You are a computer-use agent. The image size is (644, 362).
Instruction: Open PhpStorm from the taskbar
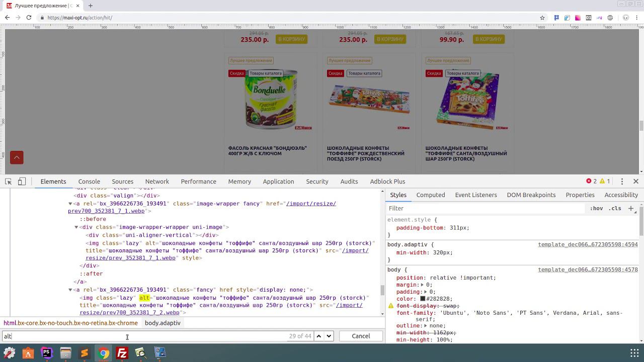47,353
